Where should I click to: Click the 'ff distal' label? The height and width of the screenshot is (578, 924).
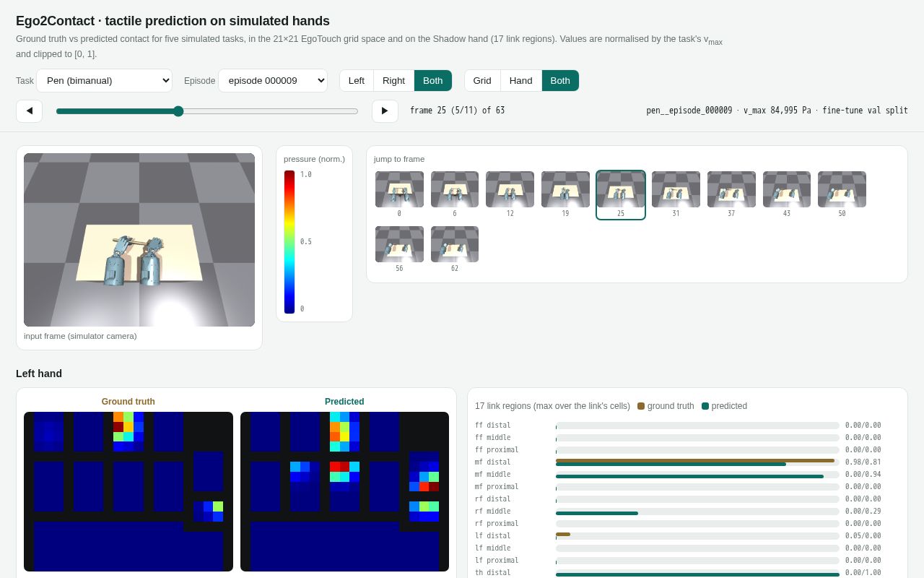(493, 426)
